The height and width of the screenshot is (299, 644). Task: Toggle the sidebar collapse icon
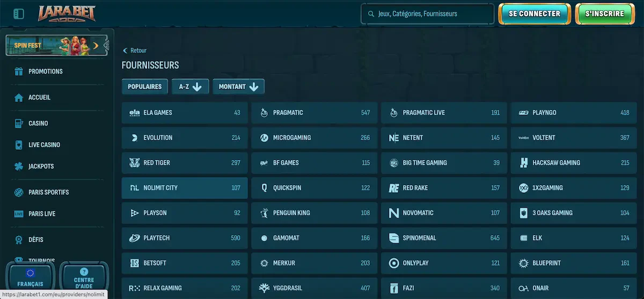tap(19, 13)
